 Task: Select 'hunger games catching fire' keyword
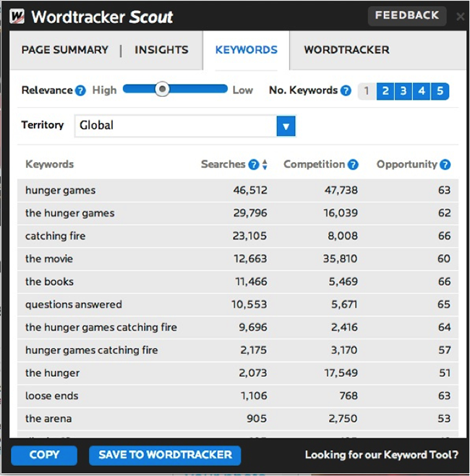(x=91, y=350)
